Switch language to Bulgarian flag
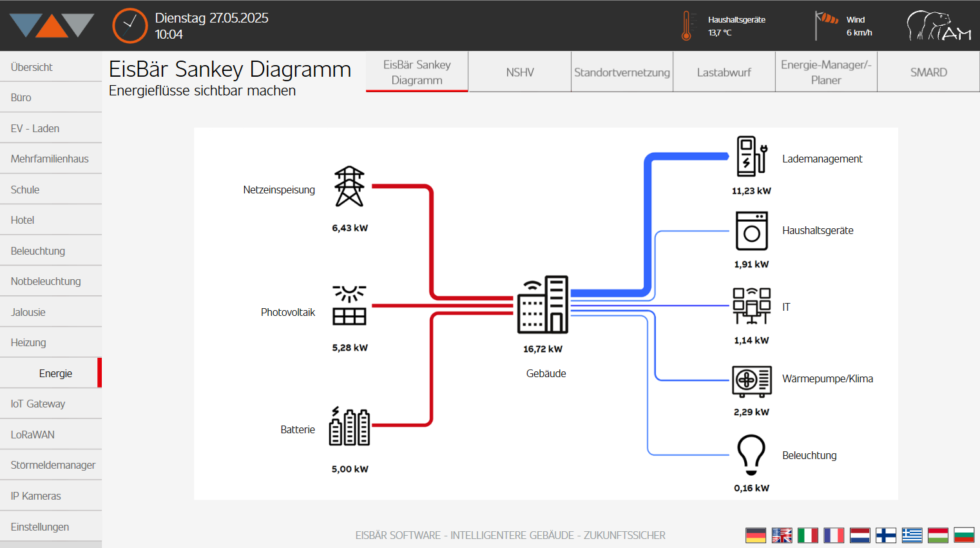This screenshot has height=548, width=980. click(964, 535)
